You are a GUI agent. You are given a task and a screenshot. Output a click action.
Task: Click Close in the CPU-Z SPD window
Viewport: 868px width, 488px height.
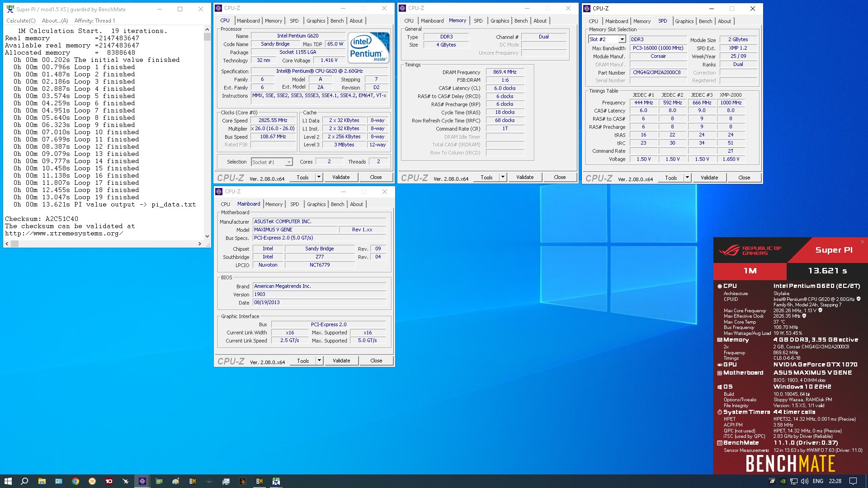click(x=744, y=178)
